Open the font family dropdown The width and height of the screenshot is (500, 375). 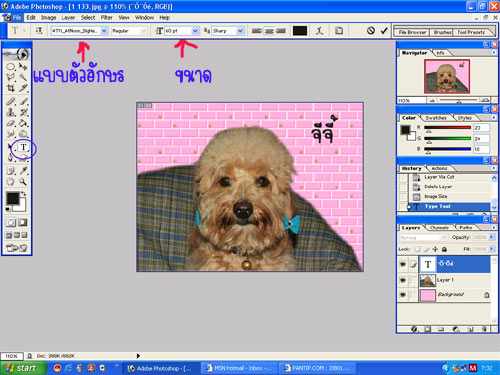pyautogui.click(x=104, y=31)
